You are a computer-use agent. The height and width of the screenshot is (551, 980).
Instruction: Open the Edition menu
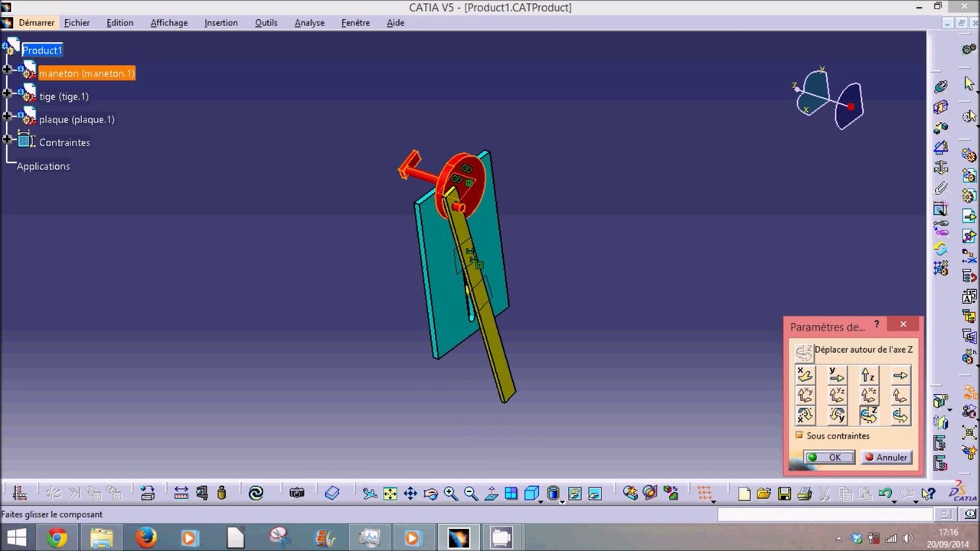pyautogui.click(x=119, y=23)
